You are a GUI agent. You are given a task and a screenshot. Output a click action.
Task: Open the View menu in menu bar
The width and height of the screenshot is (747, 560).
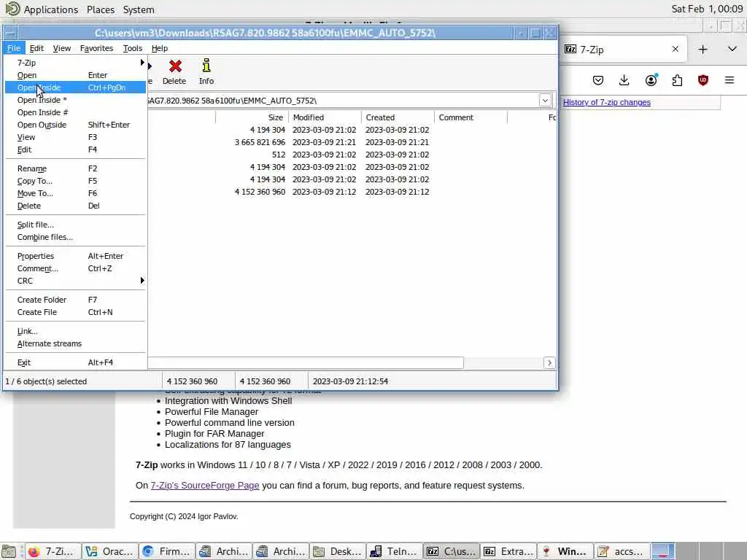[x=62, y=48]
